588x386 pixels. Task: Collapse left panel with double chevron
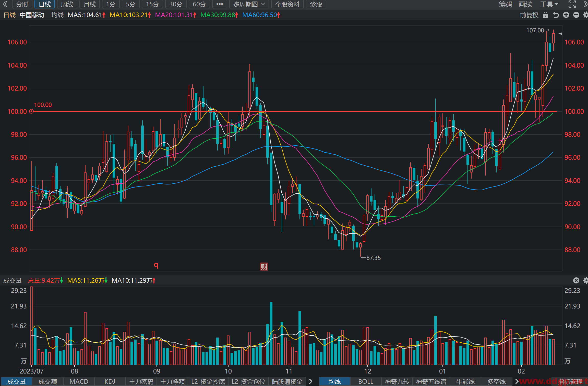[x=5, y=4]
